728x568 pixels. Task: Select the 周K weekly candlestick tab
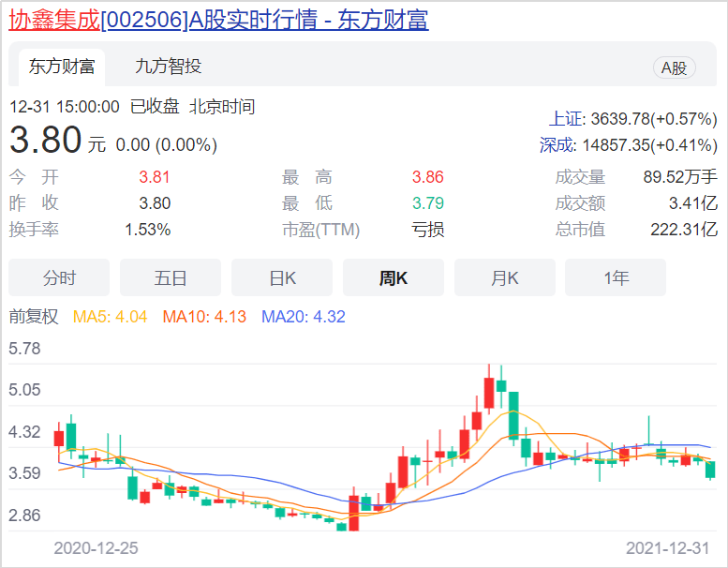(x=394, y=277)
